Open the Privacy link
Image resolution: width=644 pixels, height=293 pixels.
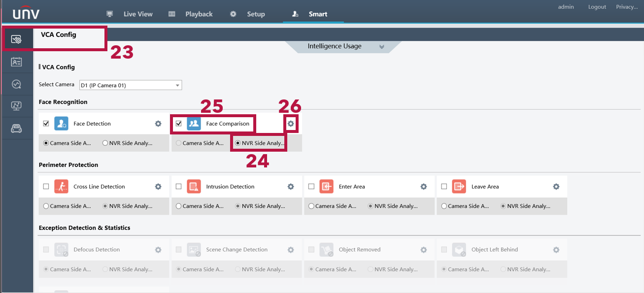point(627,7)
